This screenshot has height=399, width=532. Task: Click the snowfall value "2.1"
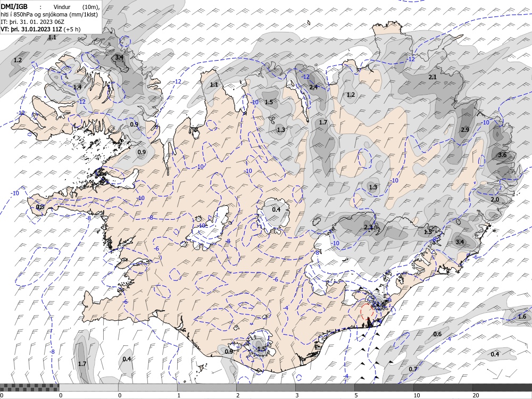pos(433,77)
